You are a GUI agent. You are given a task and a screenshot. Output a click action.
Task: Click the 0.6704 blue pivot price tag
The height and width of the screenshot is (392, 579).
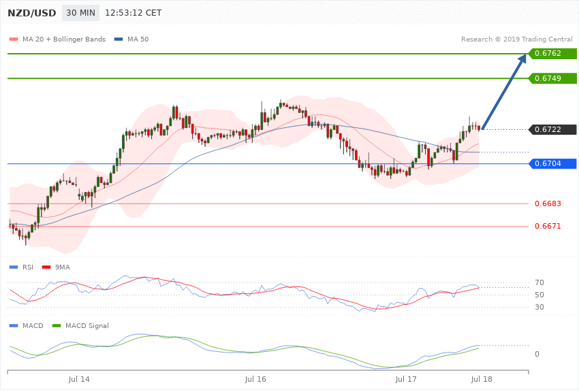(x=553, y=164)
